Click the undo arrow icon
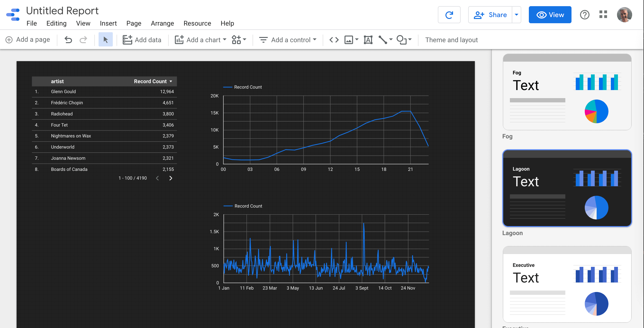 point(68,40)
